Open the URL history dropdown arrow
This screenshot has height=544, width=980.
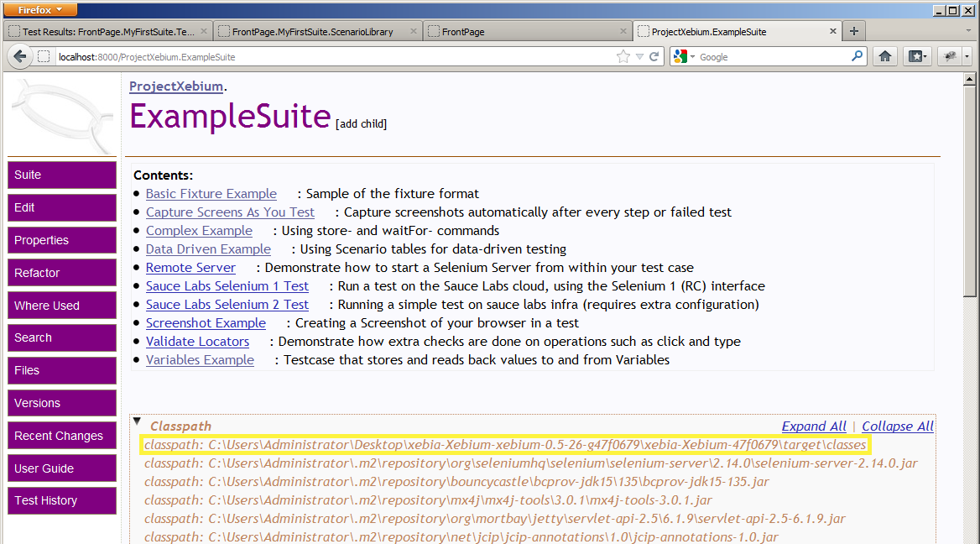point(639,57)
